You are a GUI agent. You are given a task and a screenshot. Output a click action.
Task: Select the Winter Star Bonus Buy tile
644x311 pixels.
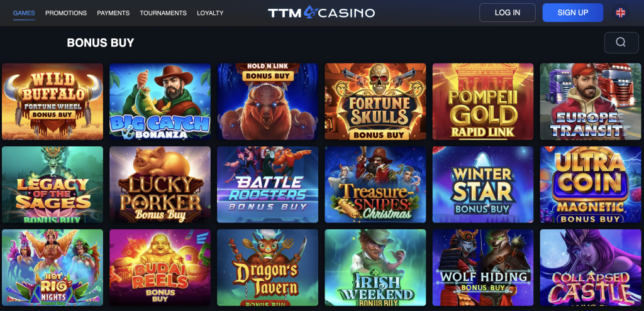[483, 185]
